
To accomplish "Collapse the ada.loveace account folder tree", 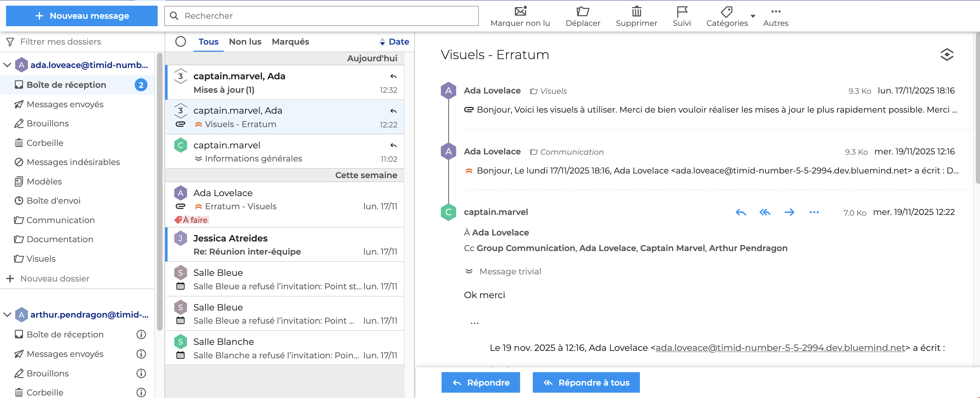I will (7, 65).
